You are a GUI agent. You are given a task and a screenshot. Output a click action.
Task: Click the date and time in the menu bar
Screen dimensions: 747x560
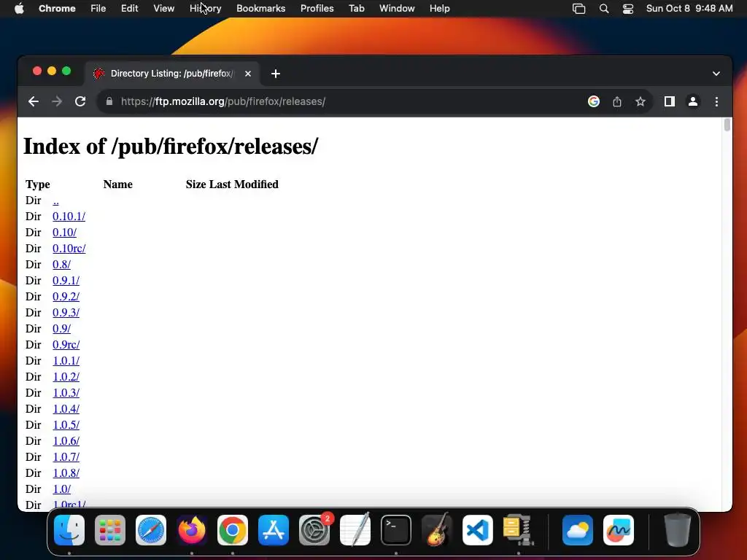click(689, 9)
